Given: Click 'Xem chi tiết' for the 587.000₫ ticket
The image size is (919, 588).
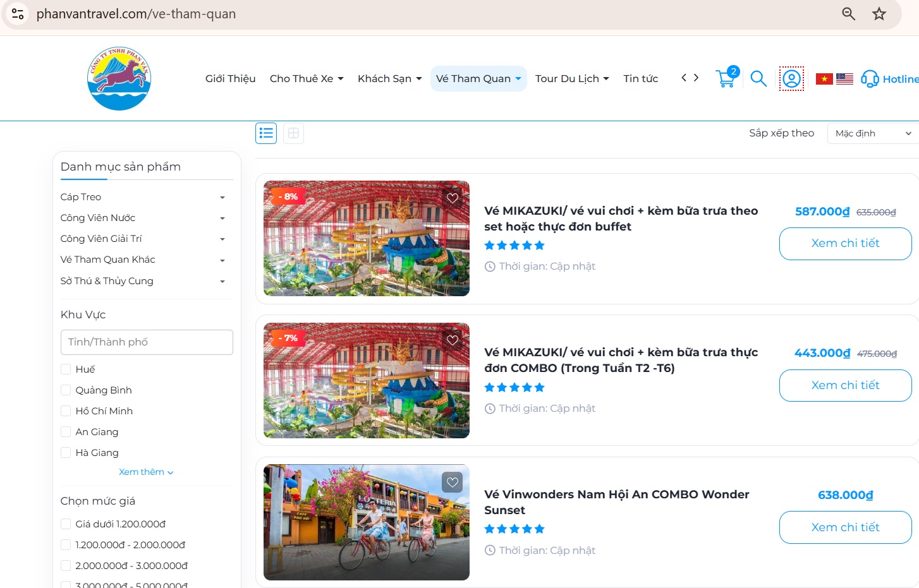Looking at the screenshot, I should point(845,244).
